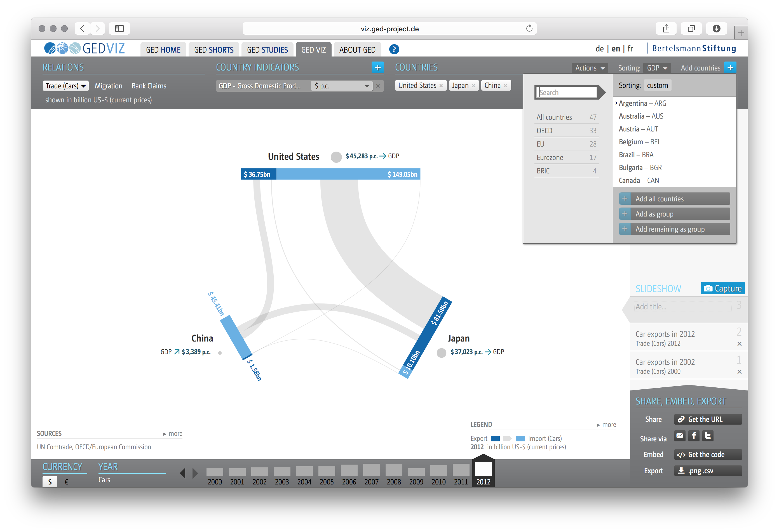Click the Capture camera button

coord(723,288)
